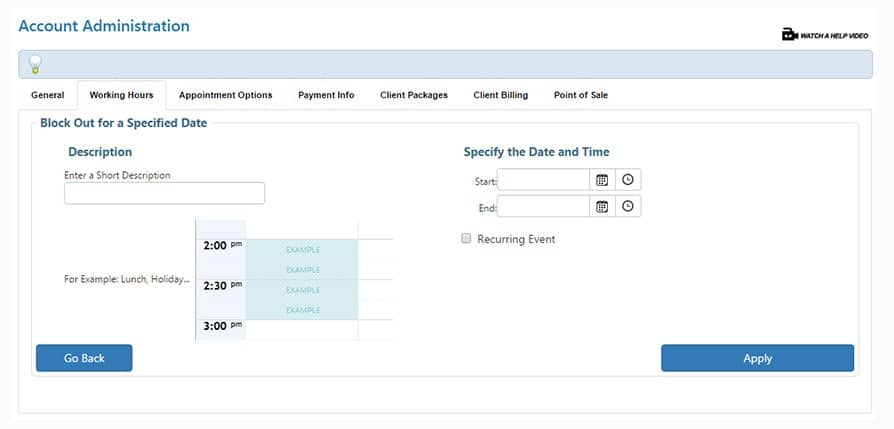Viewport: 894px width, 429px height.
Task: Click the Apply button
Action: click(x=757, y=358)
